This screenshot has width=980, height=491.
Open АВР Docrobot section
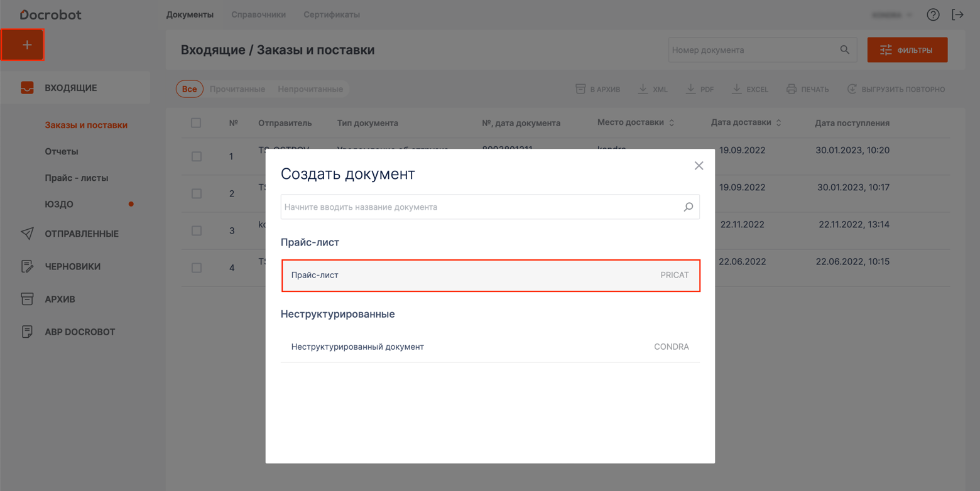[x=79, y=332]
